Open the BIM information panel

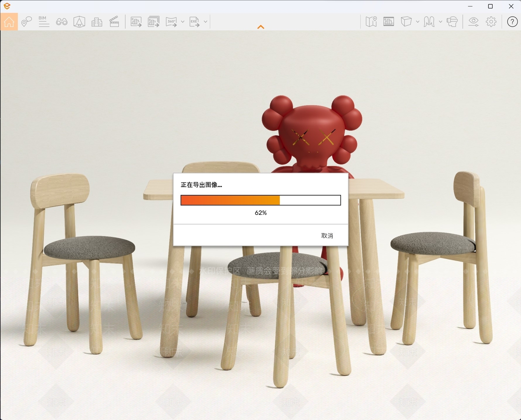44,22
